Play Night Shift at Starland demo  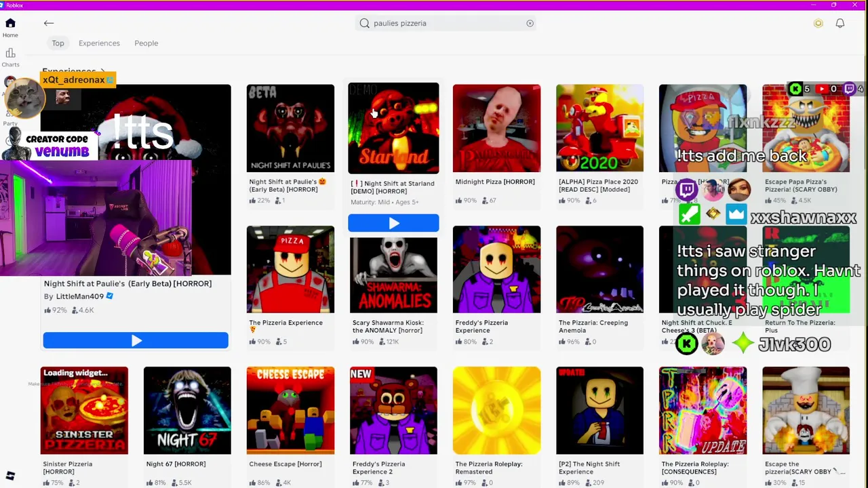pos(393,223)
